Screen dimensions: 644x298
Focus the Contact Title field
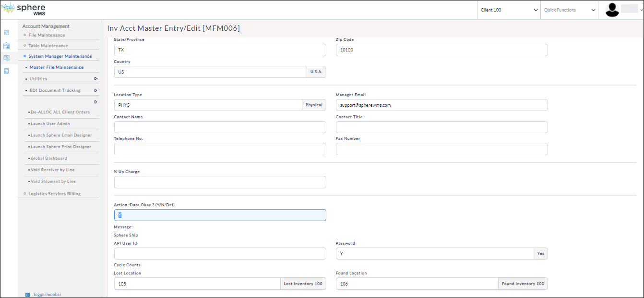(442, 127)
